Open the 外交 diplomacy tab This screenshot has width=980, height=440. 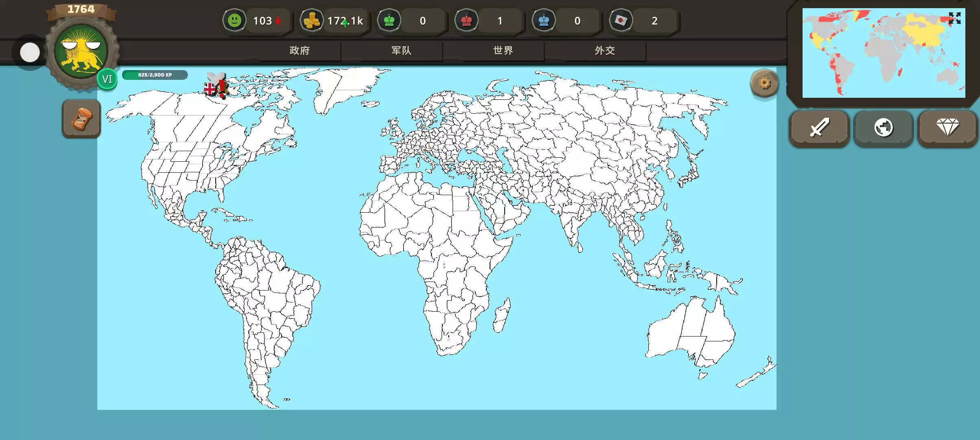(x=605, y=51)
